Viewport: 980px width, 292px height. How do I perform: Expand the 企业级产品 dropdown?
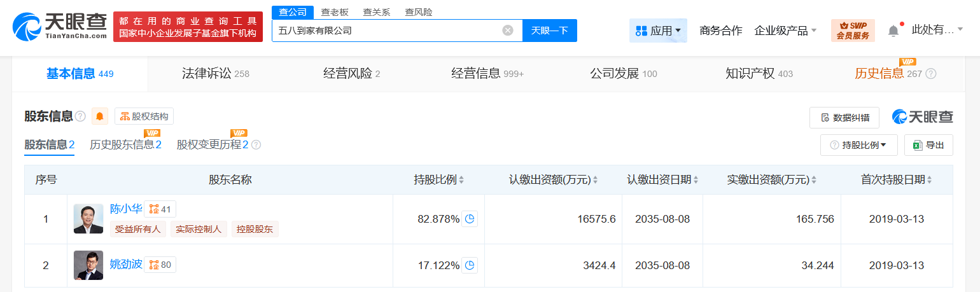[x=785, y=31]
